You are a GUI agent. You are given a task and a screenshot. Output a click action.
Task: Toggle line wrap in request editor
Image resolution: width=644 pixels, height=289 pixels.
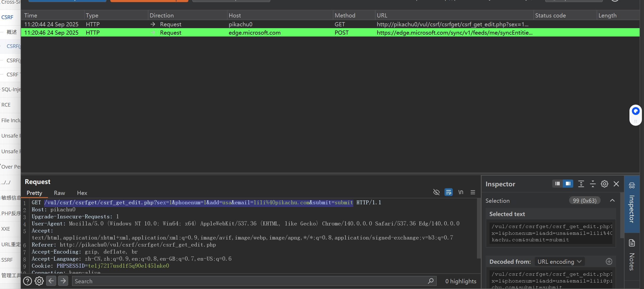click(448, 192)
